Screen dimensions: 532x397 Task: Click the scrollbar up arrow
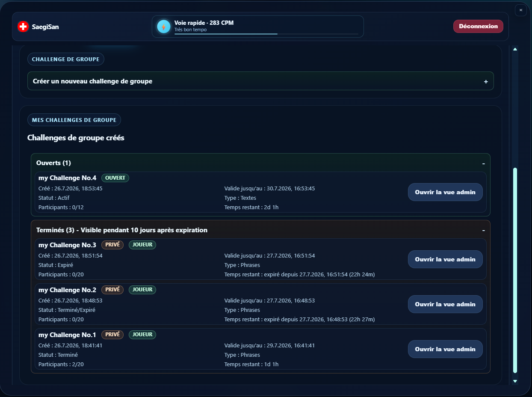point(515,49)
